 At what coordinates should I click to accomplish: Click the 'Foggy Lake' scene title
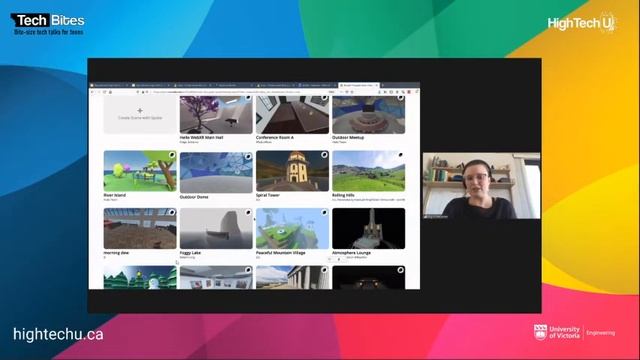(x=190, y=253)
